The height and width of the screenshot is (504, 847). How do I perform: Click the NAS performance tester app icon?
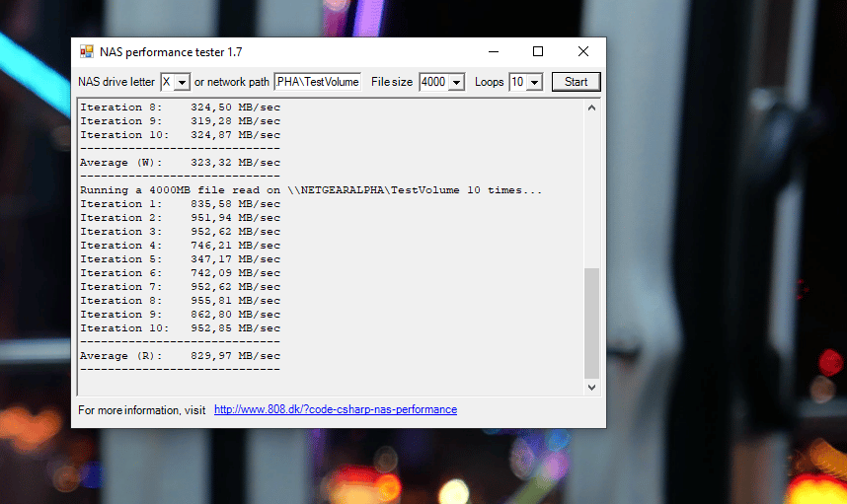pyautogui.click(x=87, y=52)
